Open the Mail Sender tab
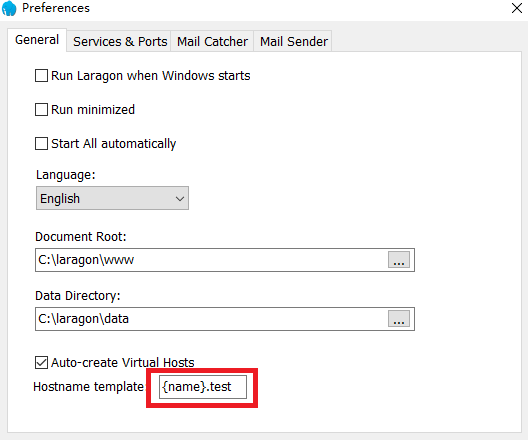Viewport: 528px width, 440px height. (x=293, y=41)
